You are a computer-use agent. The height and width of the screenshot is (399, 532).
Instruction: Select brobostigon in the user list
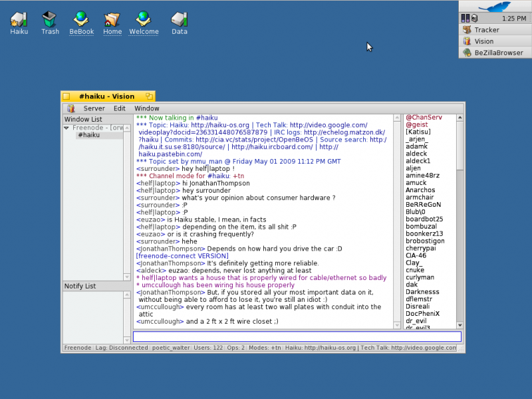coord(425,241)
